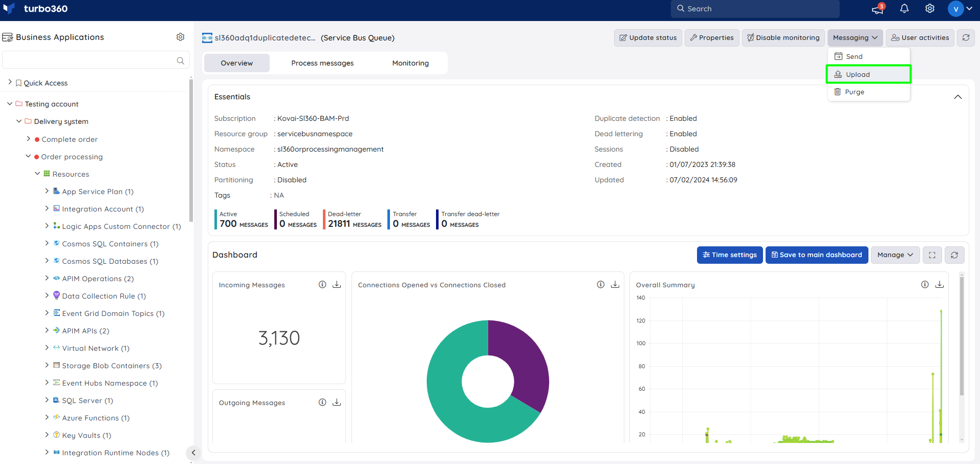
Task: Open the settings gear in top bar
Action: [x=930, y=9]
